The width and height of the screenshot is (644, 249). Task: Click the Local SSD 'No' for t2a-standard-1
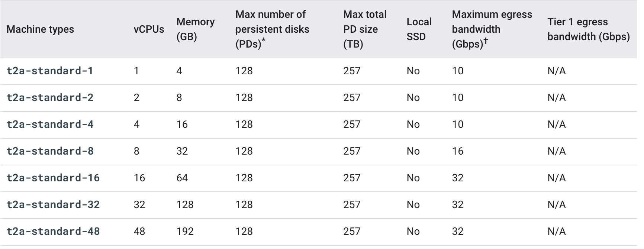(413, 71)
